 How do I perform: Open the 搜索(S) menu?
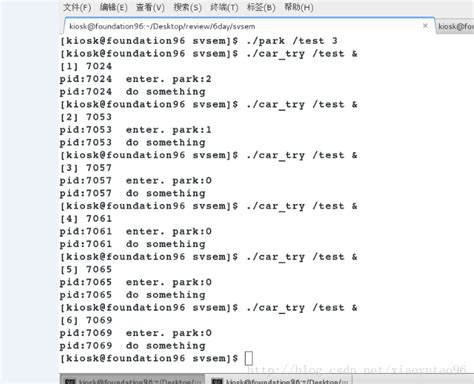tap(187, 7)
